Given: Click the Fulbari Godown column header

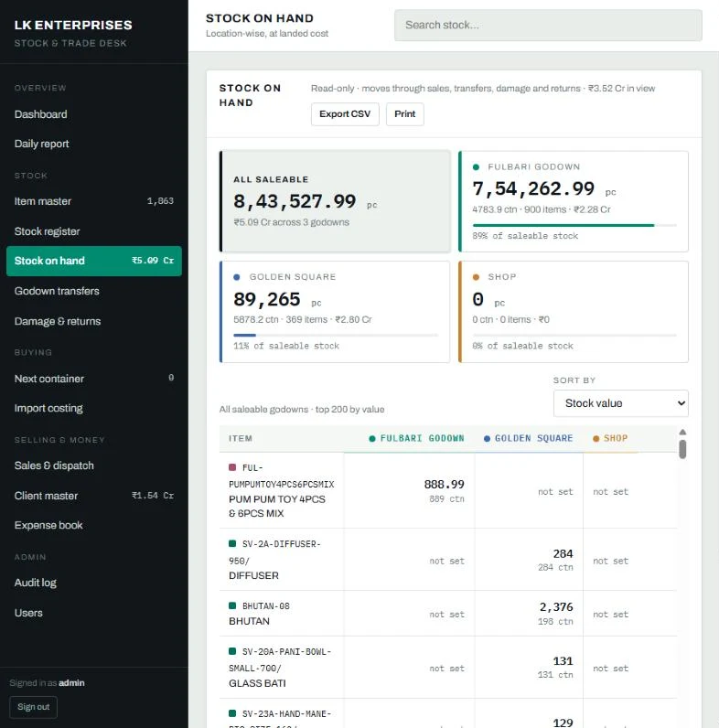Looking at the screenshot, I should [416, 438].
